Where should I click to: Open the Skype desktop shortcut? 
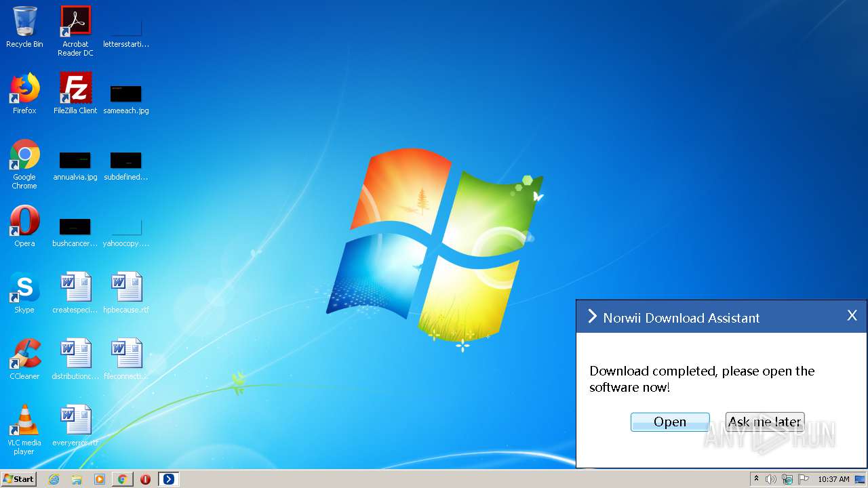coord(24,293)
